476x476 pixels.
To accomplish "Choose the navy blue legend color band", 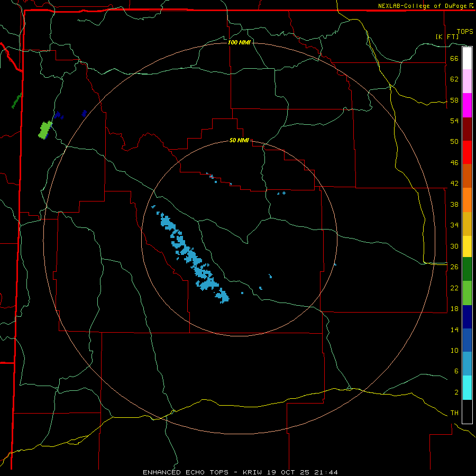I will [x=467, y=317].
